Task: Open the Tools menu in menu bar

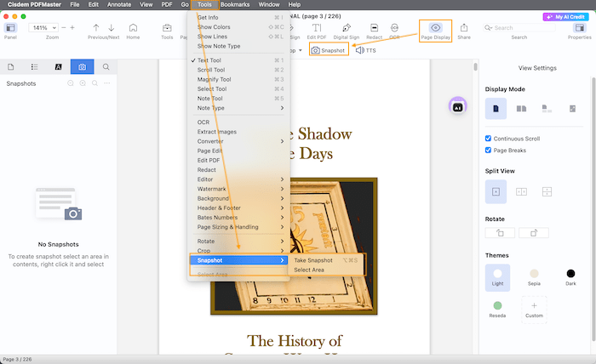Action: (x=204, y=4)
